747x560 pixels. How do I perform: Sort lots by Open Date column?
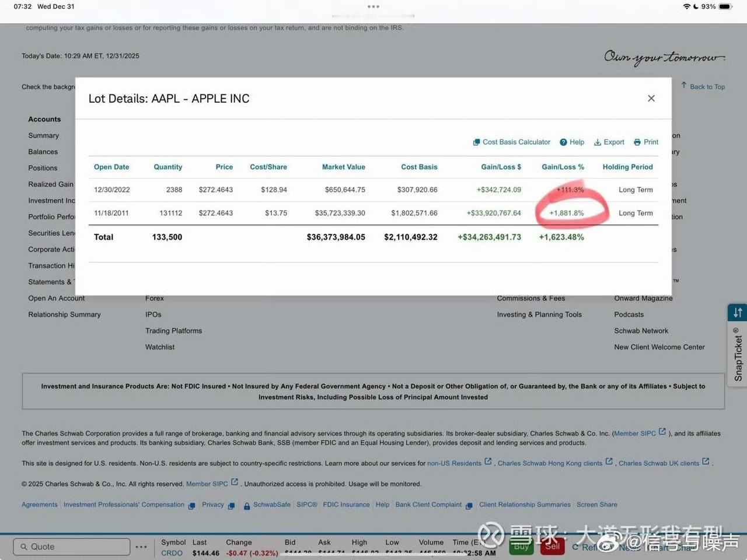(111, 167)
